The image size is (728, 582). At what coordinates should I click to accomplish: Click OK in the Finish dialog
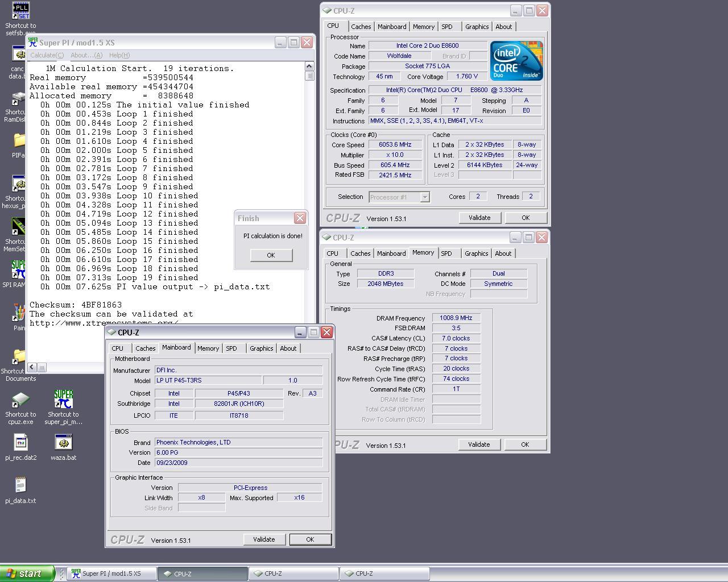click(x=271, y=255)
